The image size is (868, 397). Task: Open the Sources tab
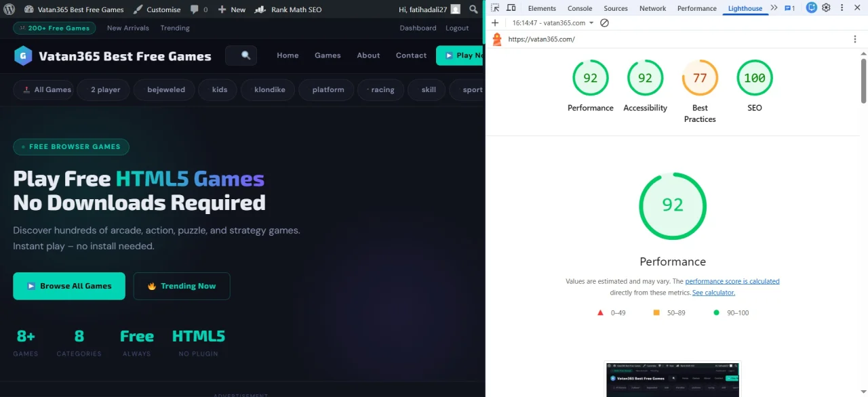tap(616, 8)
